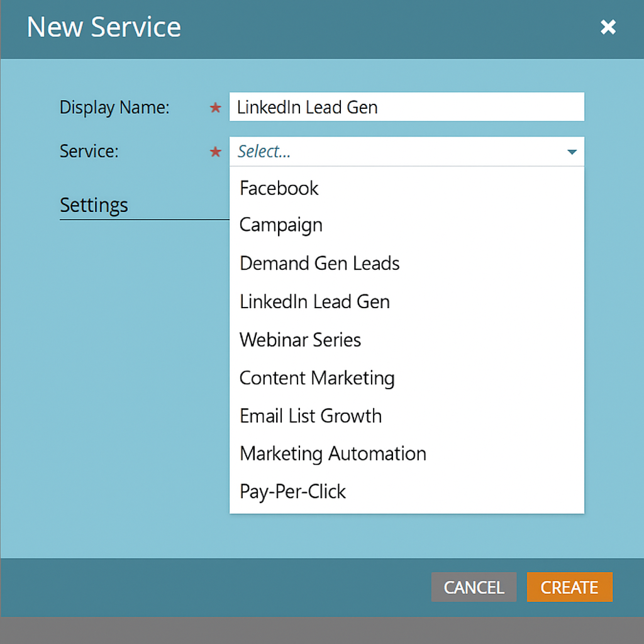Click the required asterisk beside Display Name

coord(215,108)
